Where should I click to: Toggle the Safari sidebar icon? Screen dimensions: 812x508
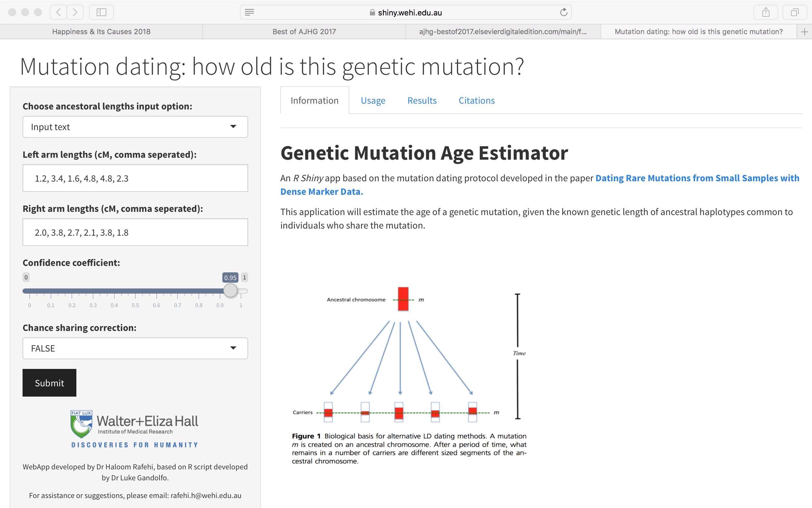click(x=101, y=13)
